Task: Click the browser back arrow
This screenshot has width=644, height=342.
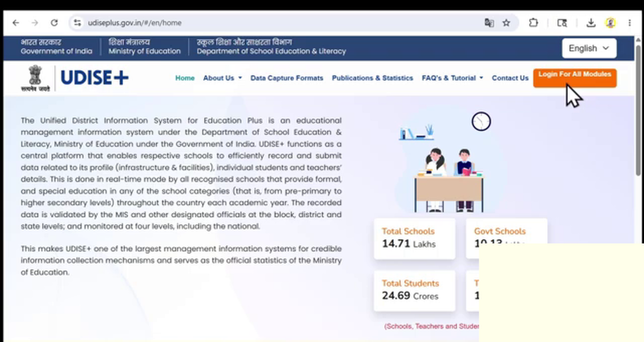Action: click(16, 23)
